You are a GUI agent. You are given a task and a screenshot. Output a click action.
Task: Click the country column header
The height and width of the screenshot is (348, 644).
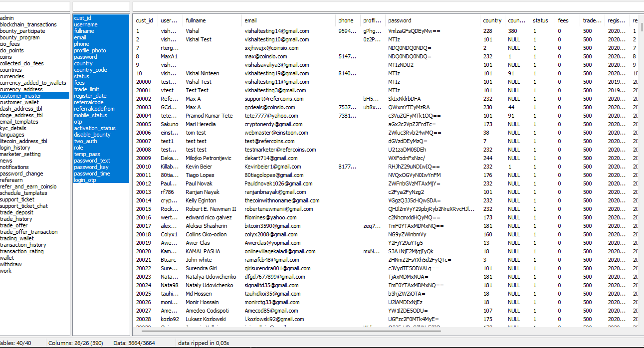click(x=492, y=20)
